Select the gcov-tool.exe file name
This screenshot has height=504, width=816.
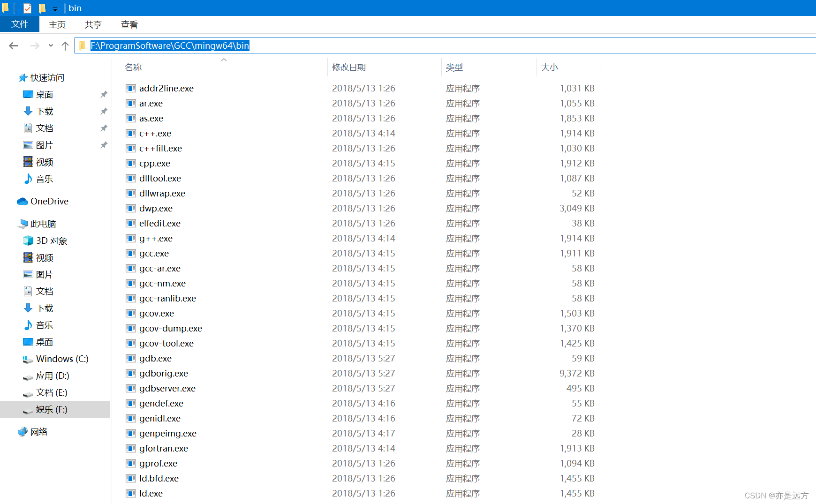tap(166, 343)
